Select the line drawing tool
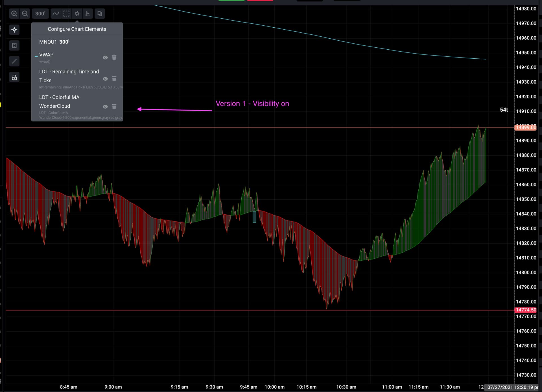Screen dimensions: 542x392 14,61
